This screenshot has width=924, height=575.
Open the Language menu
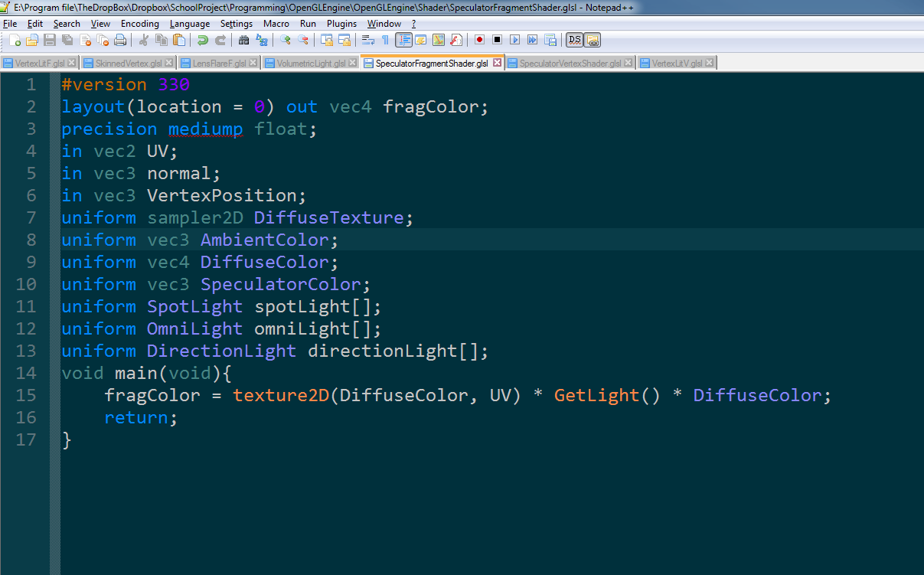(189, 24)
